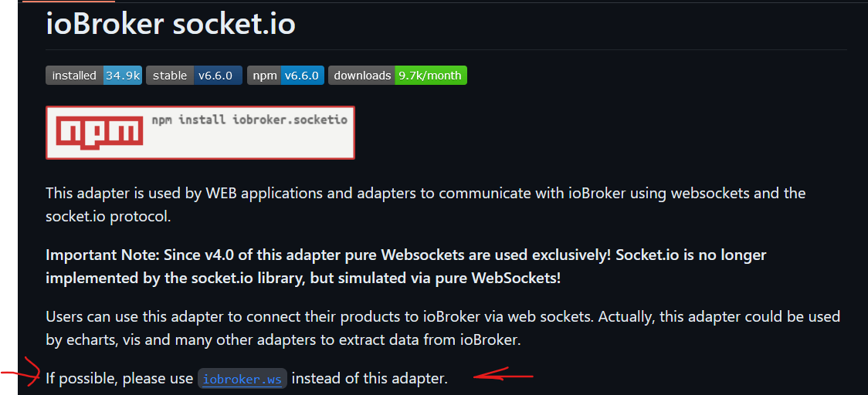Click the 'If possible, please use' text
This screenshot has width=868, height=395.
tap(120, 379)
